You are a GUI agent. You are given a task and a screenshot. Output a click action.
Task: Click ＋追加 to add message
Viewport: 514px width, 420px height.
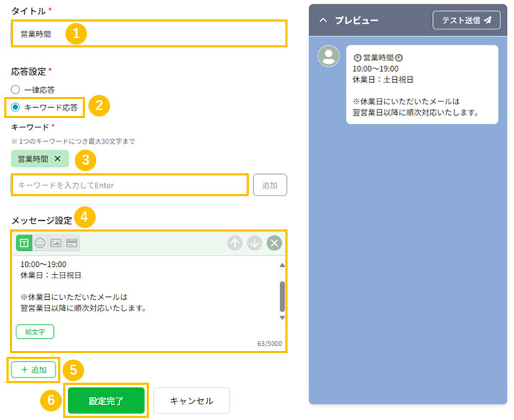[x=34, y=370]
